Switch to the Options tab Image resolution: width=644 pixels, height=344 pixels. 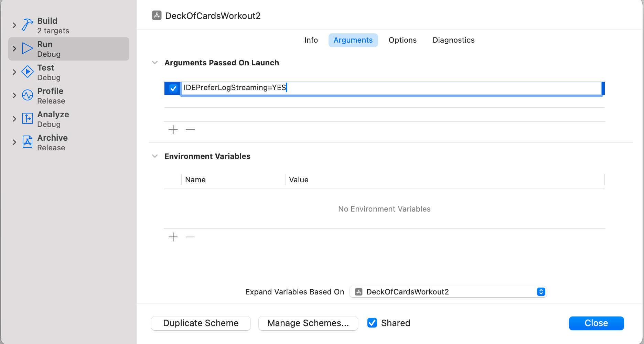click(402, 40)
